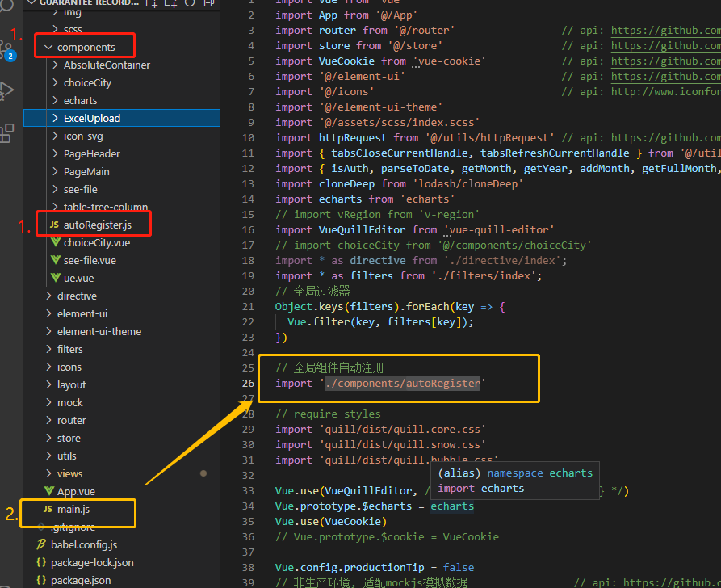Click the JS icon beside autoRegister.js
Viewport: 721px width, 588px height.
(54, 225)
